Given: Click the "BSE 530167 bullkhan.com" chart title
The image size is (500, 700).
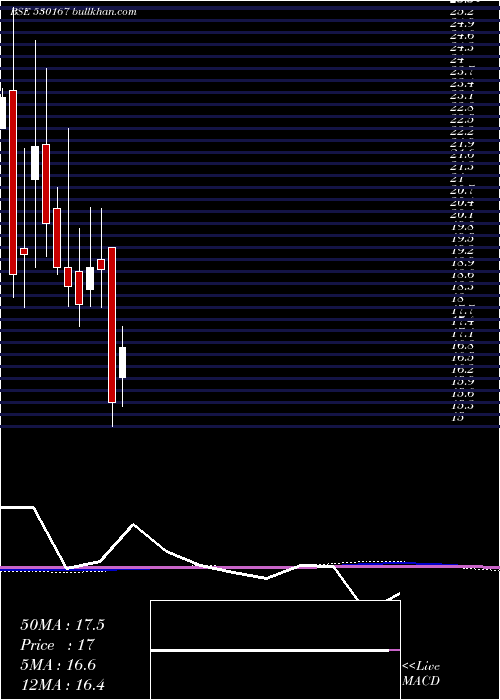Looking at the screenshot, I should pos(74,12).
